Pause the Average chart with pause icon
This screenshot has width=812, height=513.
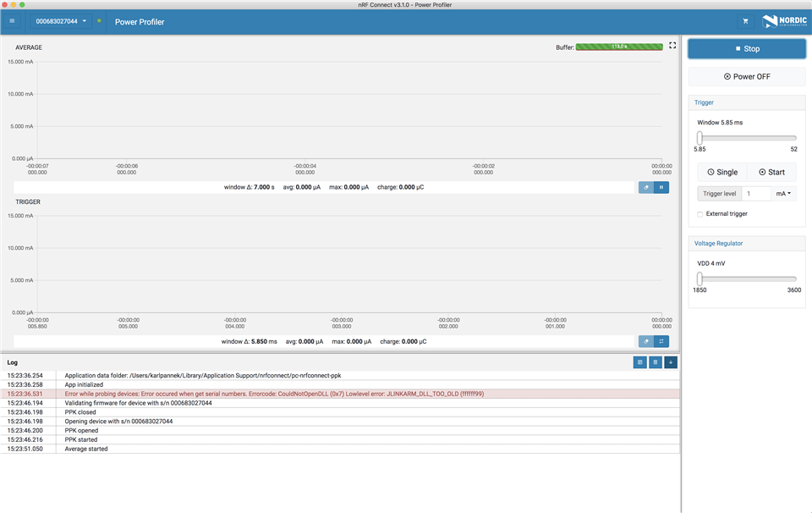661,187
